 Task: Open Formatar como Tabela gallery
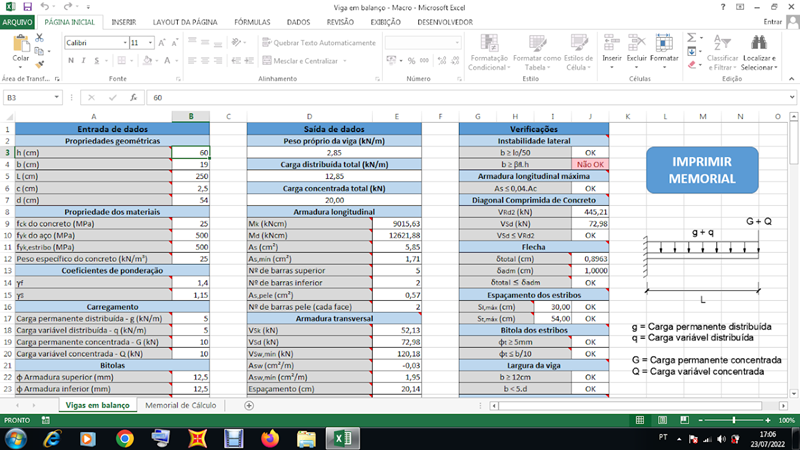coord(537,53)
